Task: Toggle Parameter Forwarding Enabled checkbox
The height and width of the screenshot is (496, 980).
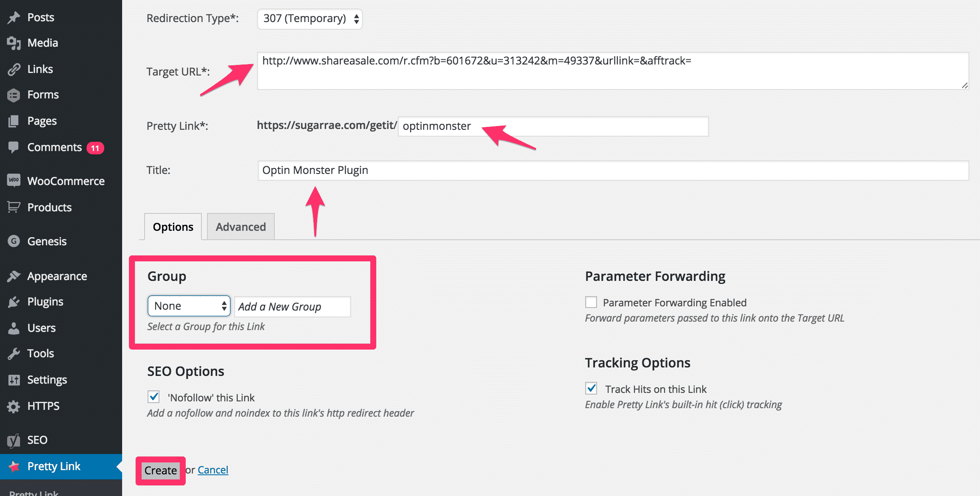Action: click(x=591, y=302)
